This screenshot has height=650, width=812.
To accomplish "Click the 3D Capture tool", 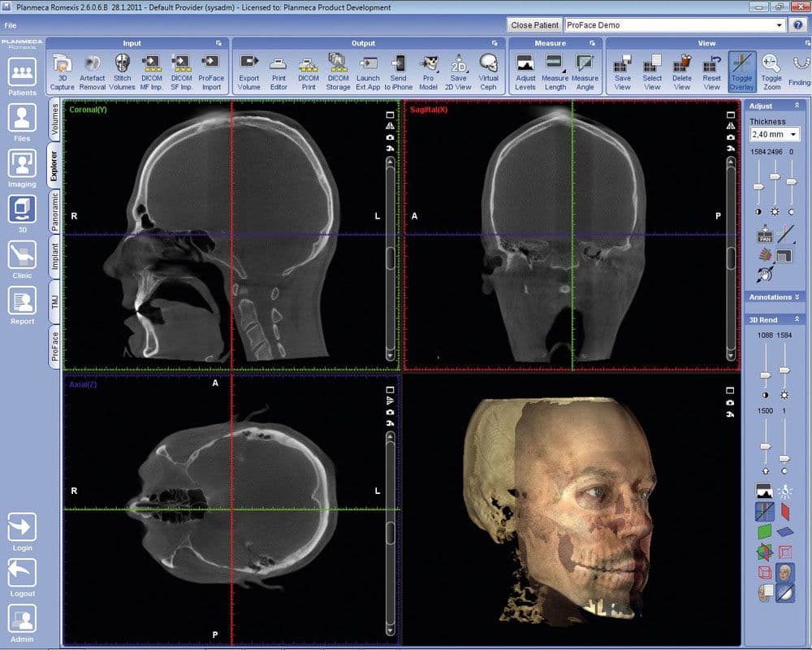I will tap(63, 71).
